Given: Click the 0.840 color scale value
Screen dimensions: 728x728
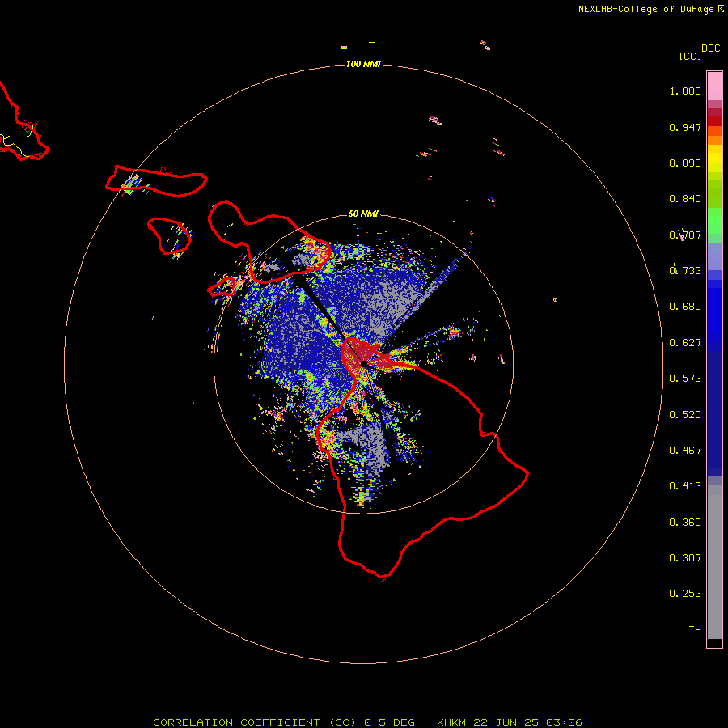Looking at the screenshot, I should pos(685,199).
